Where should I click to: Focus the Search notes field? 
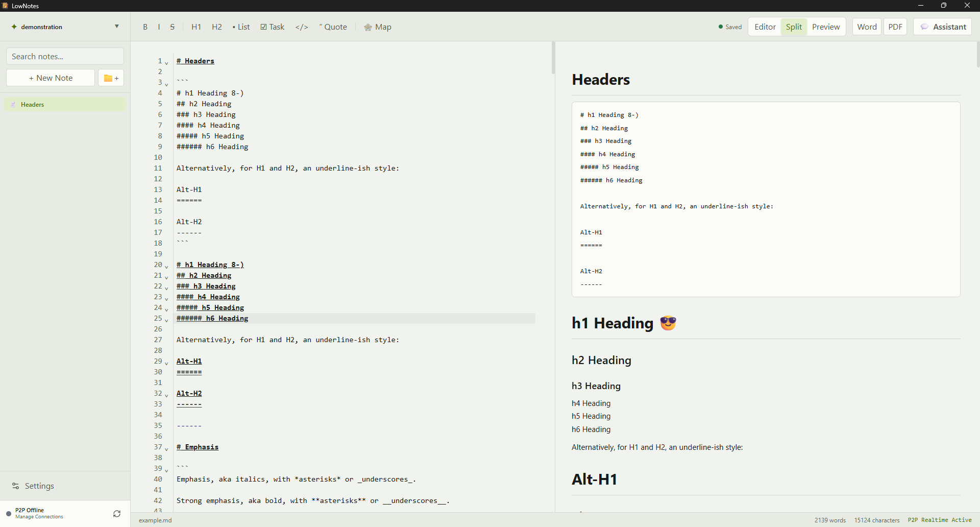(x=65, y=57)
